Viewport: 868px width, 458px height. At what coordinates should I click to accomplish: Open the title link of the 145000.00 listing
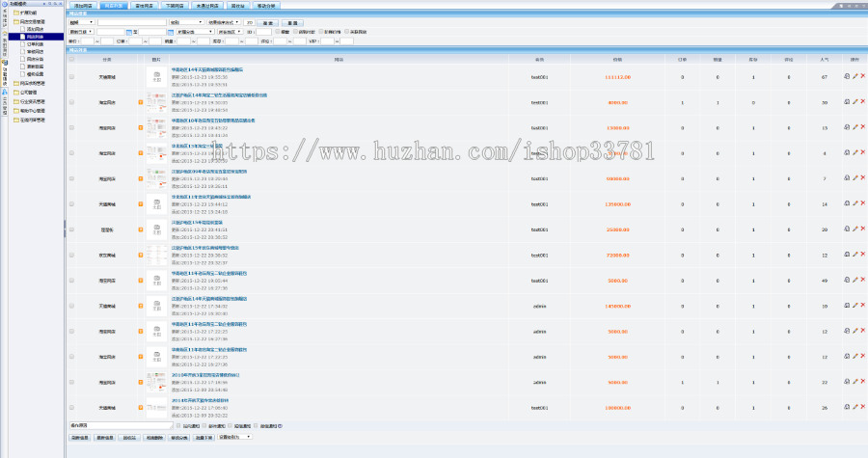point(209,299)
